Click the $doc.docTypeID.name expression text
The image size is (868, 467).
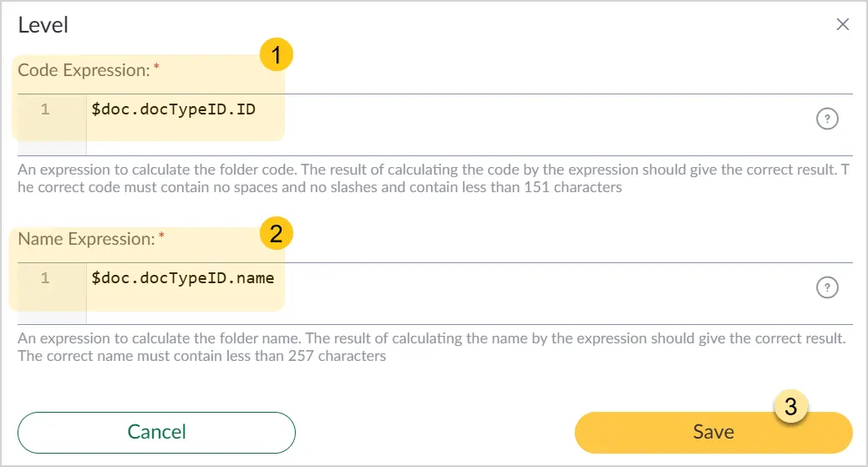click(x=183, y=277)
